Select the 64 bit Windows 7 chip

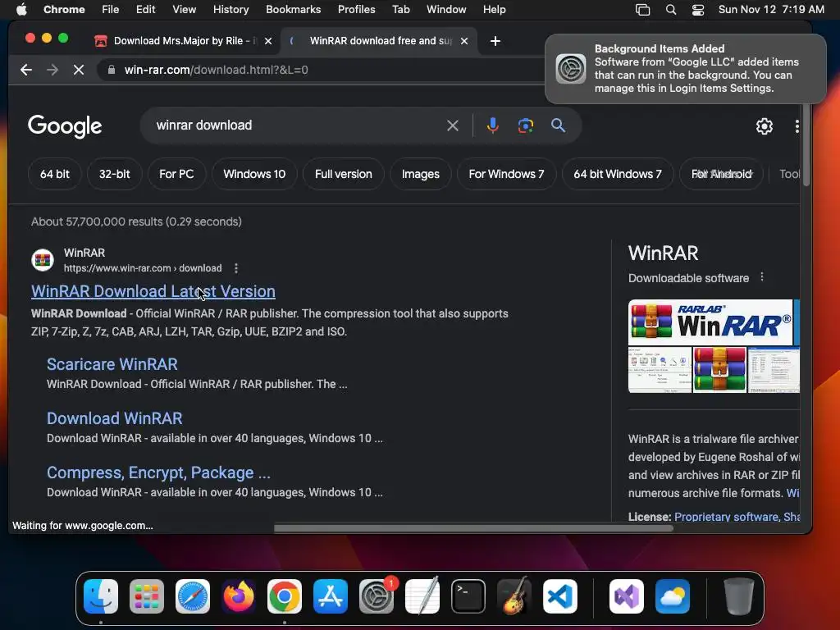618,174
